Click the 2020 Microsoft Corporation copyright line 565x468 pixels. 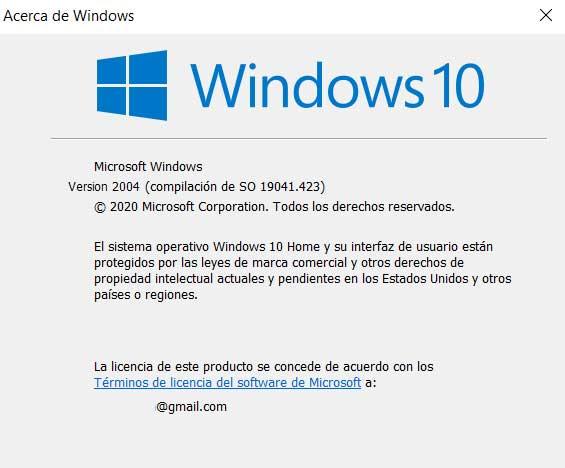coord(274,207)
